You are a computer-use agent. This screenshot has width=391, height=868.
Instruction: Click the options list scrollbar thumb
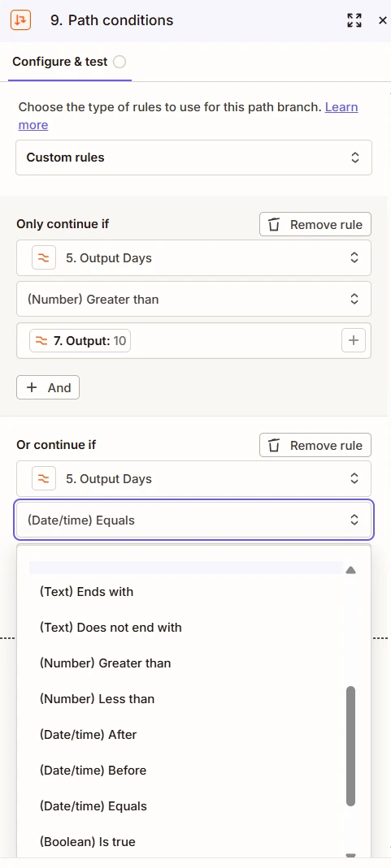pos(350,745)
